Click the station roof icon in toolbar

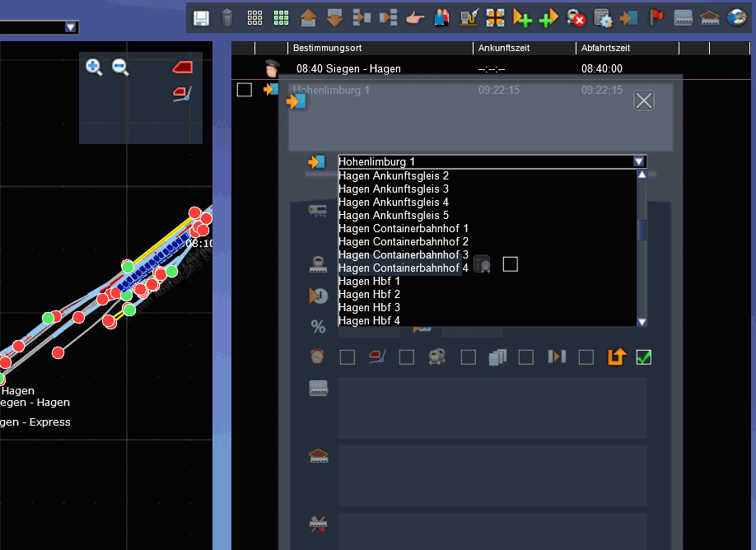click(x=710, y=19)
